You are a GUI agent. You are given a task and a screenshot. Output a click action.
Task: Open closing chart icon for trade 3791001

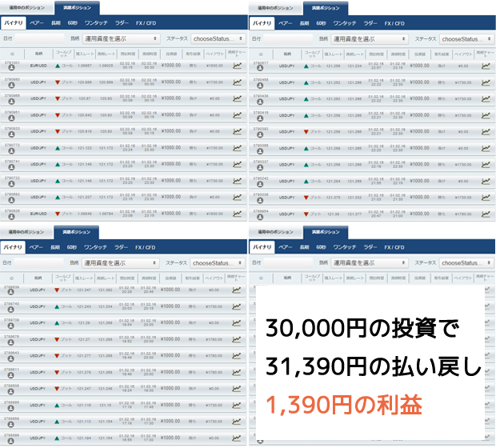tap(237, 66)
